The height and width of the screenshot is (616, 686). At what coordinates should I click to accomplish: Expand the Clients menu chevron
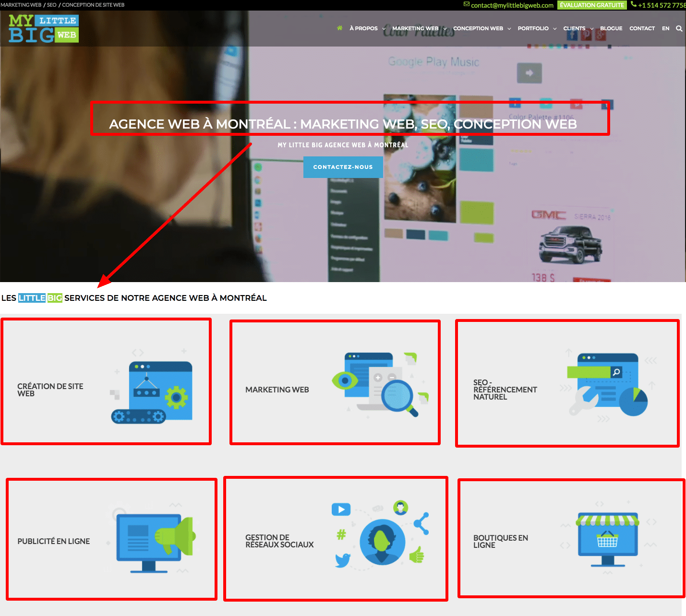(x=591, y=29)
